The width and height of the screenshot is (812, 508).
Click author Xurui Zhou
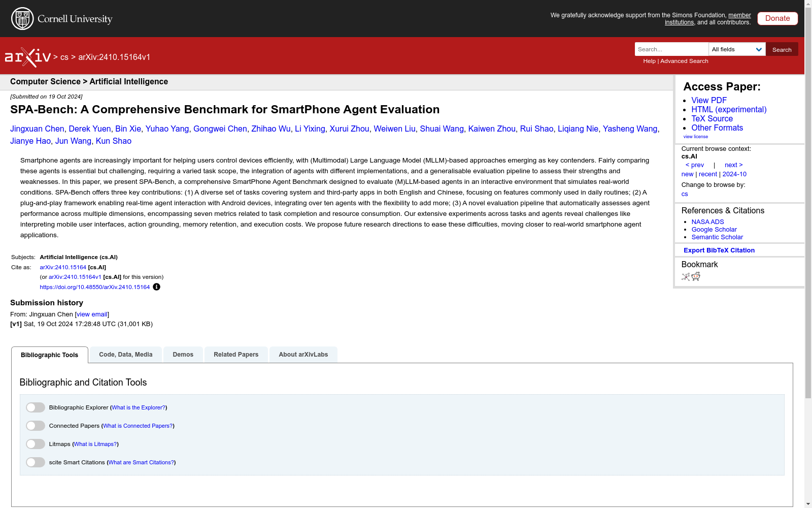tap(350, 129)
